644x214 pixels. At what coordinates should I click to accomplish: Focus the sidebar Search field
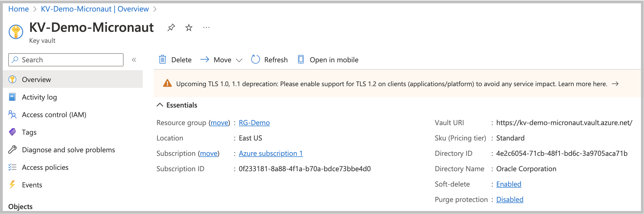coord(66,60)
